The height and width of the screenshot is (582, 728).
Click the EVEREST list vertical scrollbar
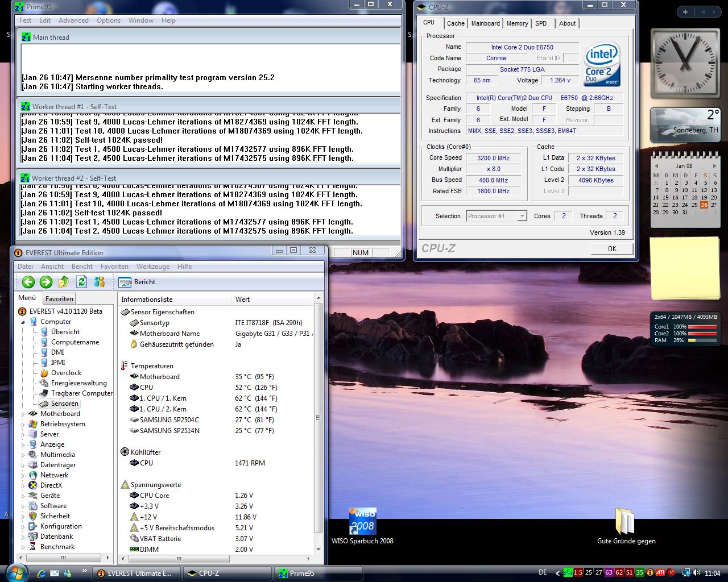pos(318,423)
